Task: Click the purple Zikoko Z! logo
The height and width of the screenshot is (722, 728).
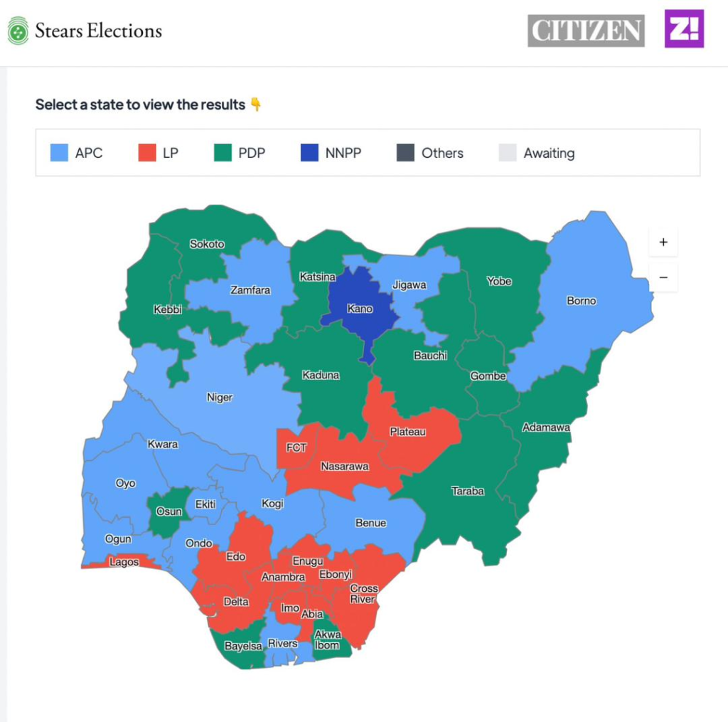Action: 684,29
